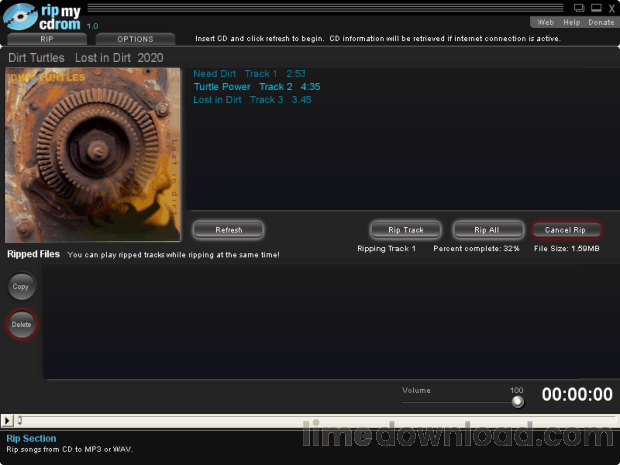Click the Percent complete: 32% status
The image size is (620, 465).
tap(476, 249)
